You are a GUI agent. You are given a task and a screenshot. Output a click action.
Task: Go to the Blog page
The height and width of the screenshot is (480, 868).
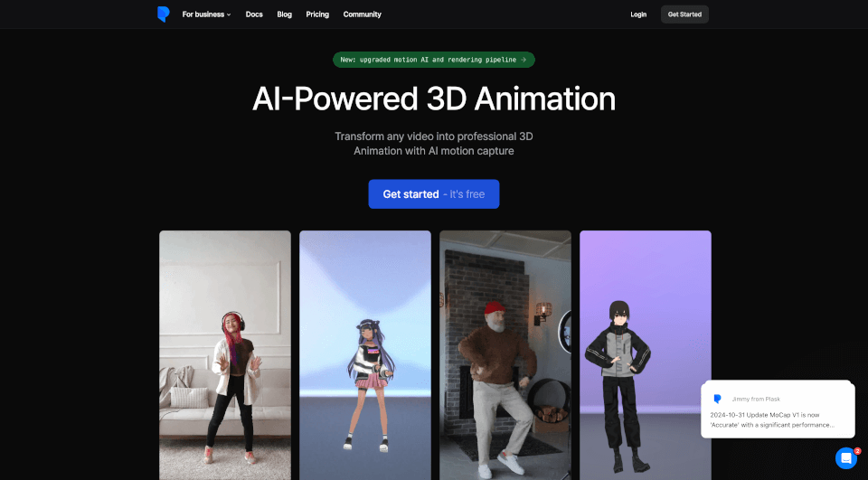point(284,14)
